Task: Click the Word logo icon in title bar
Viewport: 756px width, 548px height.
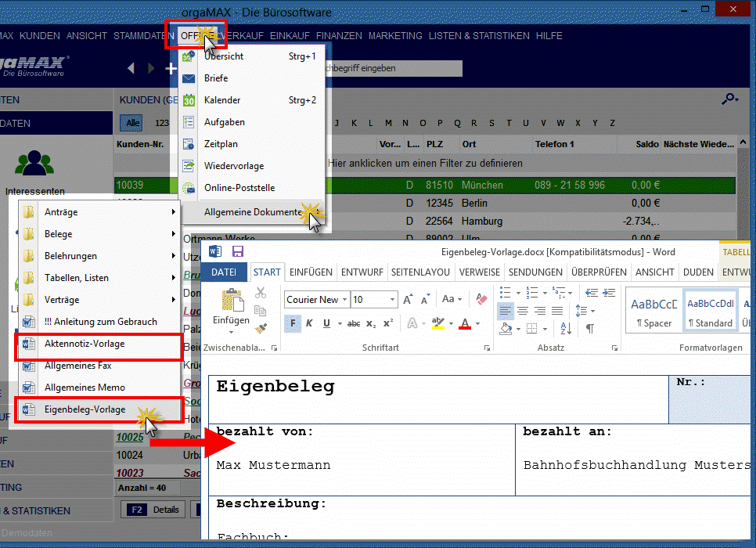Action: [215, 251]
